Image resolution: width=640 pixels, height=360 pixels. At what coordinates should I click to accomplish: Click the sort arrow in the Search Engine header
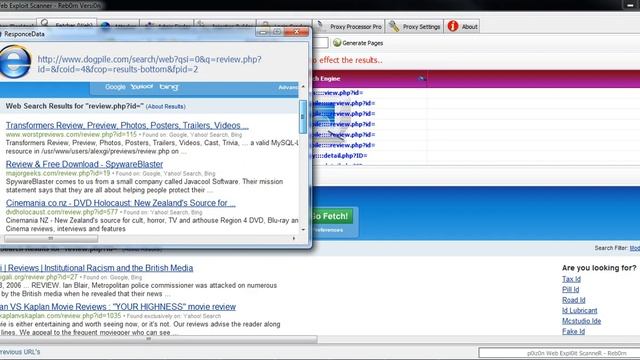point(421,78)
